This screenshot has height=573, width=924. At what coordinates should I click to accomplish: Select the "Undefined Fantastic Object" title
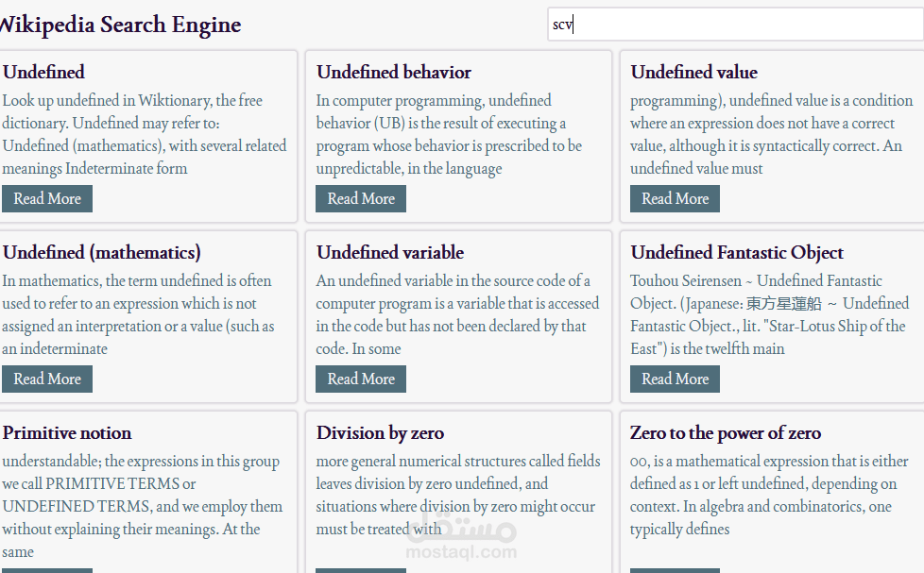(x=737, y=252)
